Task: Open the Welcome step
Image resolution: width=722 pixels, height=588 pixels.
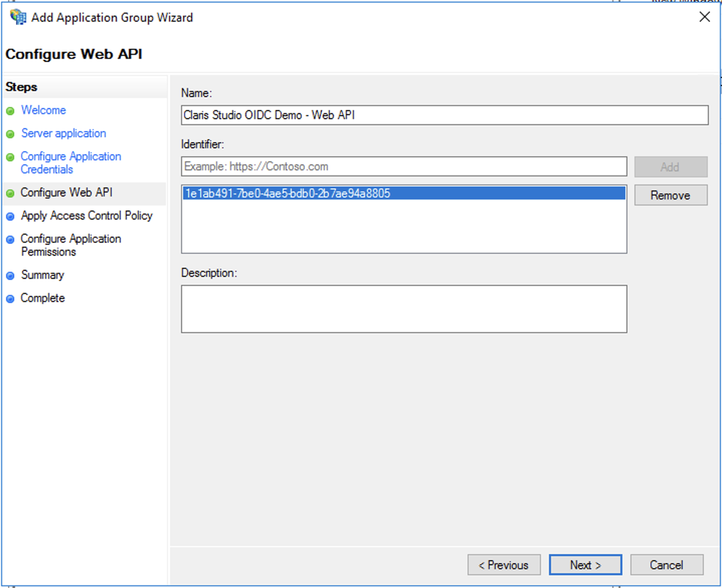Action: tap(43, 110)
